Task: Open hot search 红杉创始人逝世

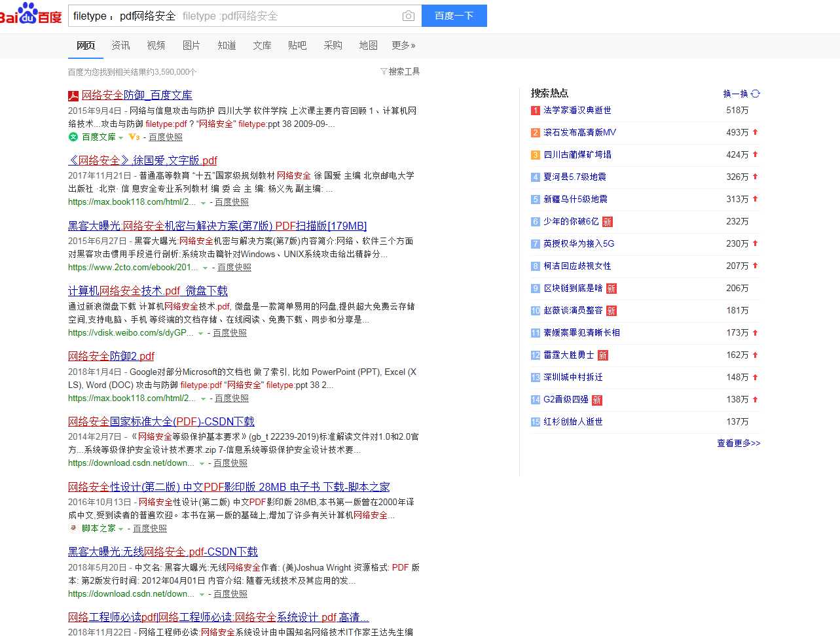Action: 573,421
